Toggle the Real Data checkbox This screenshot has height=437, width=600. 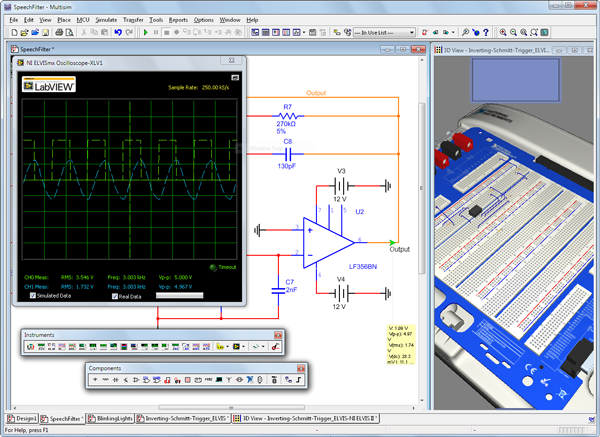coord(115,296)
